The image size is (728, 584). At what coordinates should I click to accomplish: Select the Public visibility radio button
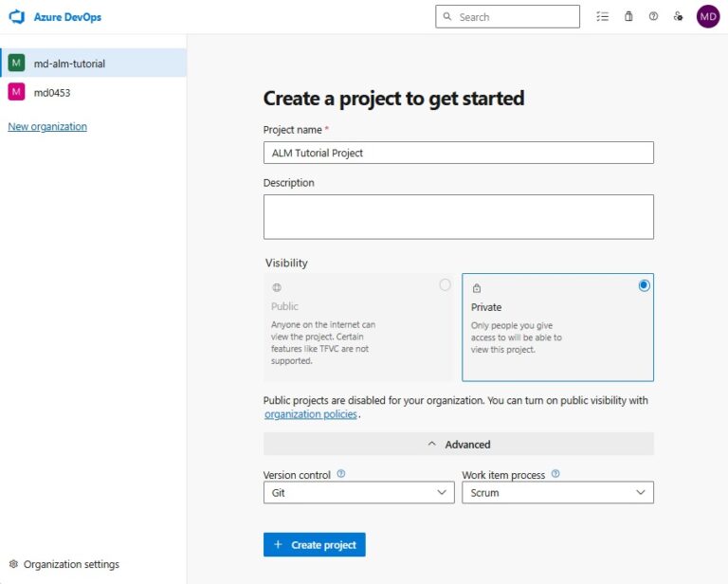click(x=445, y=284)
